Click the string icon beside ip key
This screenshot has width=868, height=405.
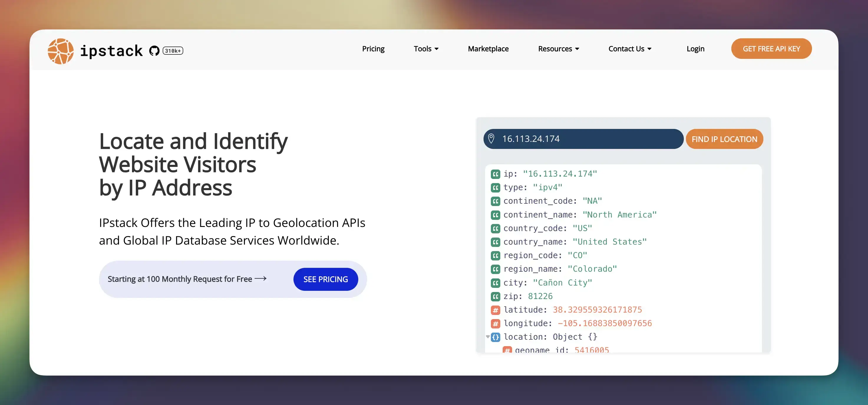click(x=495, y=174)
